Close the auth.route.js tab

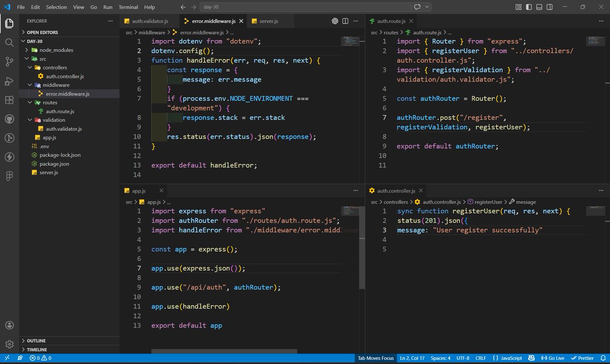point(411,21)
